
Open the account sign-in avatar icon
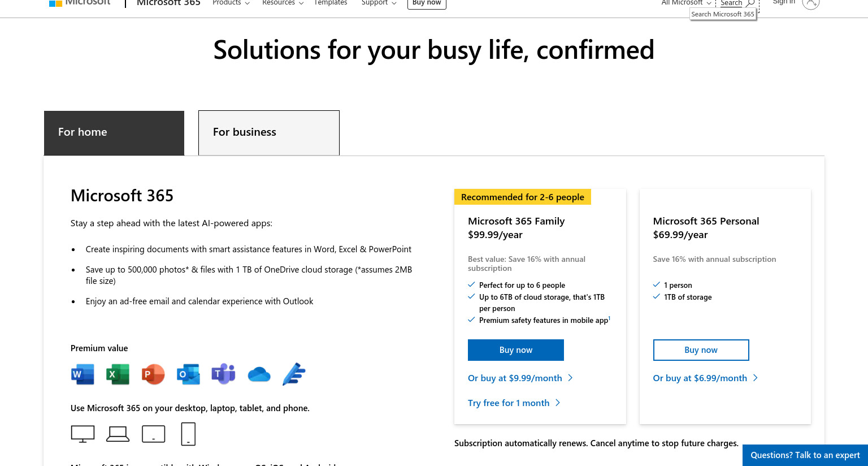coord(810,3)
